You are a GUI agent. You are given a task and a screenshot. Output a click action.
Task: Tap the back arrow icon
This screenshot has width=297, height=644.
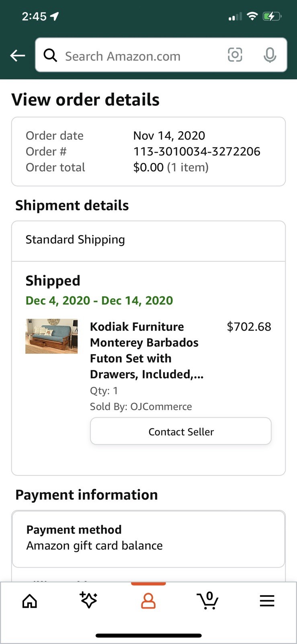pyautogui.click(x=18, y=56)
